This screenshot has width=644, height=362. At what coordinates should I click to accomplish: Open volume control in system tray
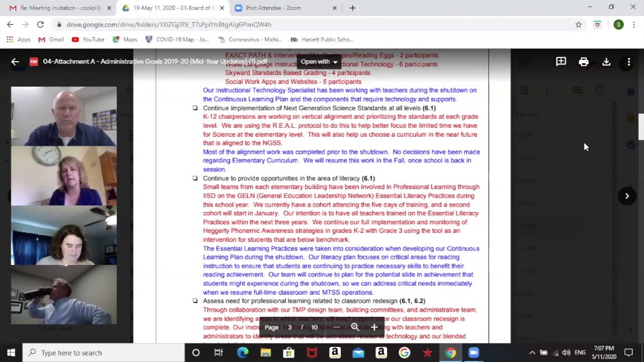click(567, 352)
